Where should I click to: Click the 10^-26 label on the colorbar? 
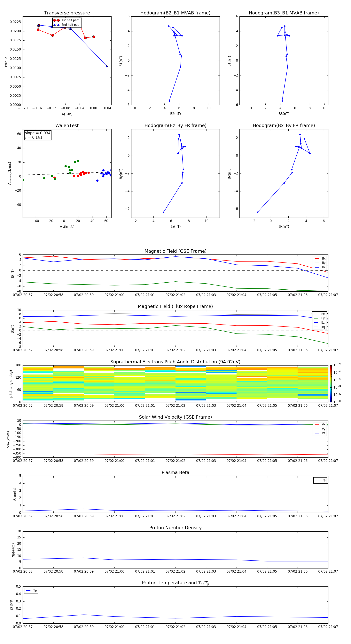click(337, 365)
